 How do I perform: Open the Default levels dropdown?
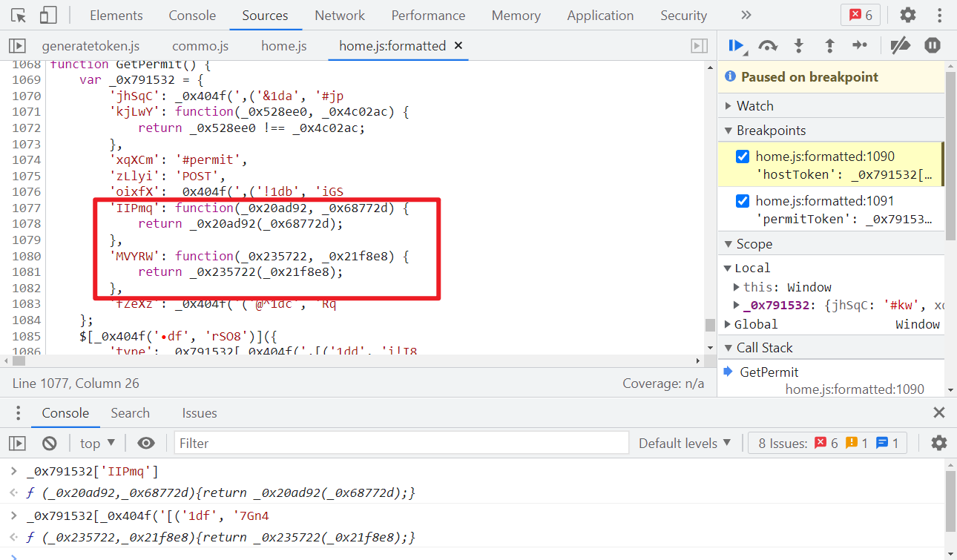click(685, 444)
